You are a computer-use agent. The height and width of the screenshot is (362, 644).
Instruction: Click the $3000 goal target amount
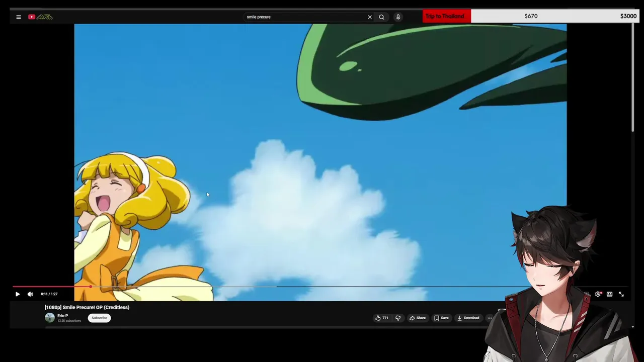pos(628,16)
